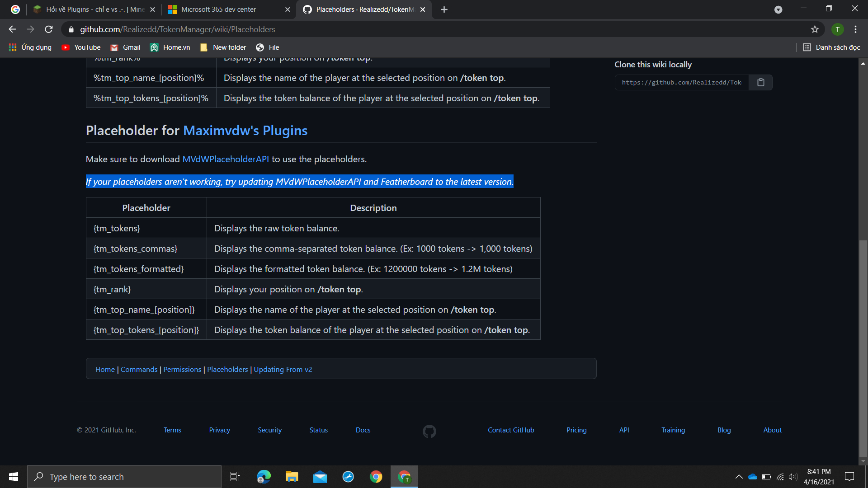Copy the wiki clone URL with the clipboard icon
Image resolution: width=868 pixels, height=488 pixels.
click(760, 82)
